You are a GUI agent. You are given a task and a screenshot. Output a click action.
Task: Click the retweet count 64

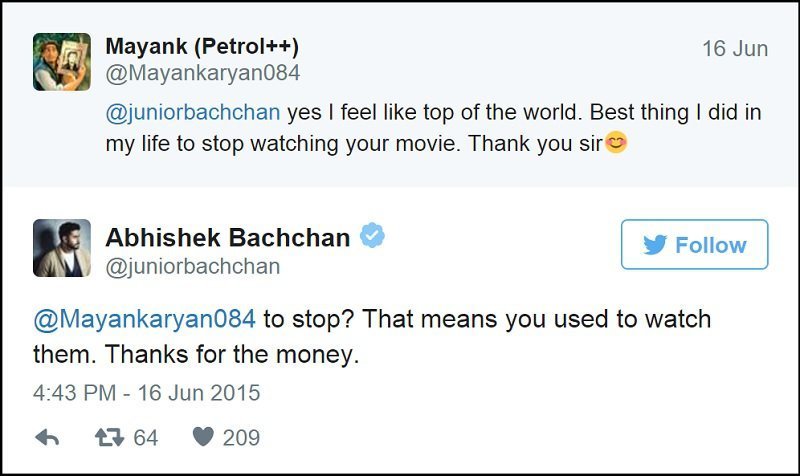click(x=145, y=437)
